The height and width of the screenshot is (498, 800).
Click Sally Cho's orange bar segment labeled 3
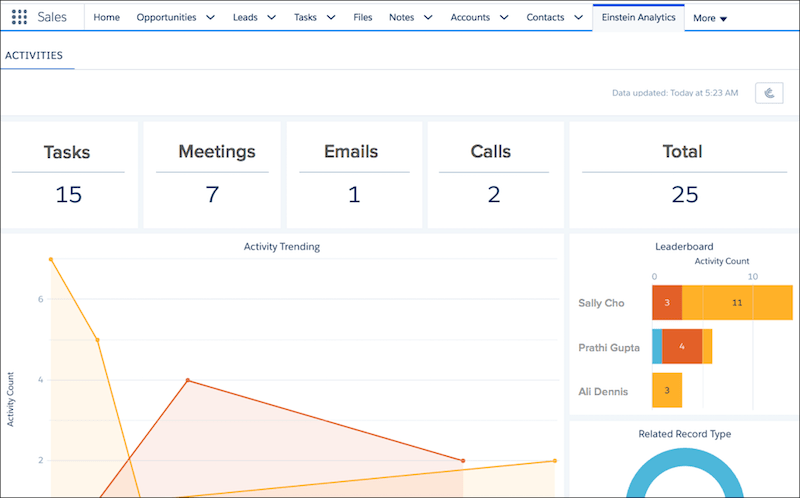(667, 303)
